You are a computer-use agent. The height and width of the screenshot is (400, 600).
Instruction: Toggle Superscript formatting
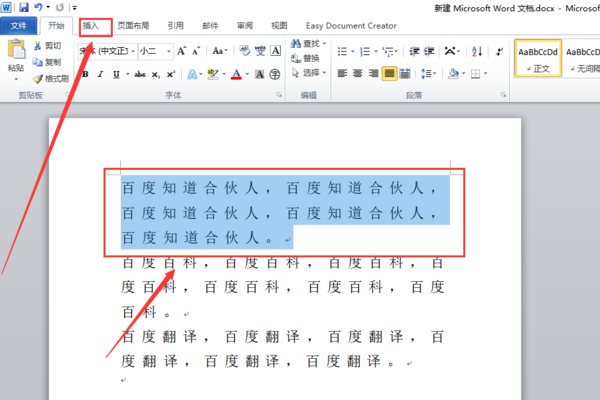[x=171, y=74]
